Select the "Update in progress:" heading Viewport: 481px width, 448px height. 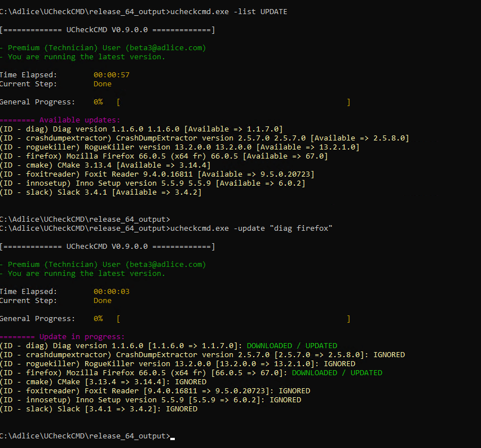coord(82,337)
